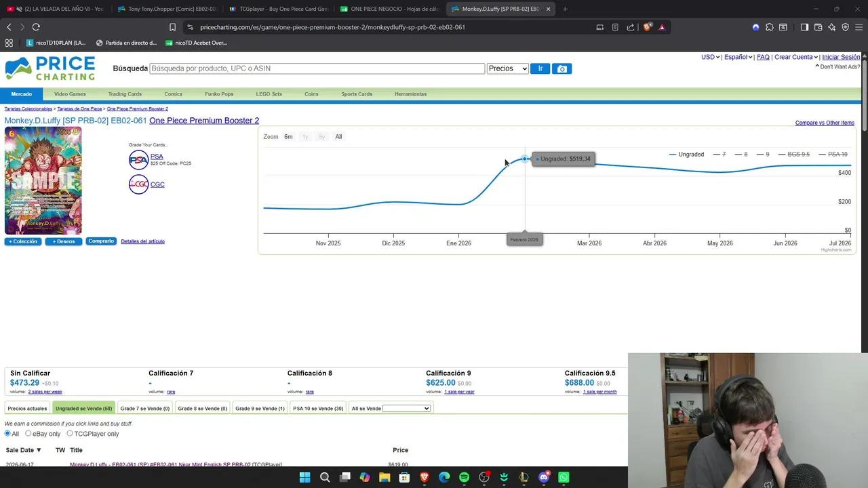Click the Comprarlo button
868x488 pixels.
point(101,241)
